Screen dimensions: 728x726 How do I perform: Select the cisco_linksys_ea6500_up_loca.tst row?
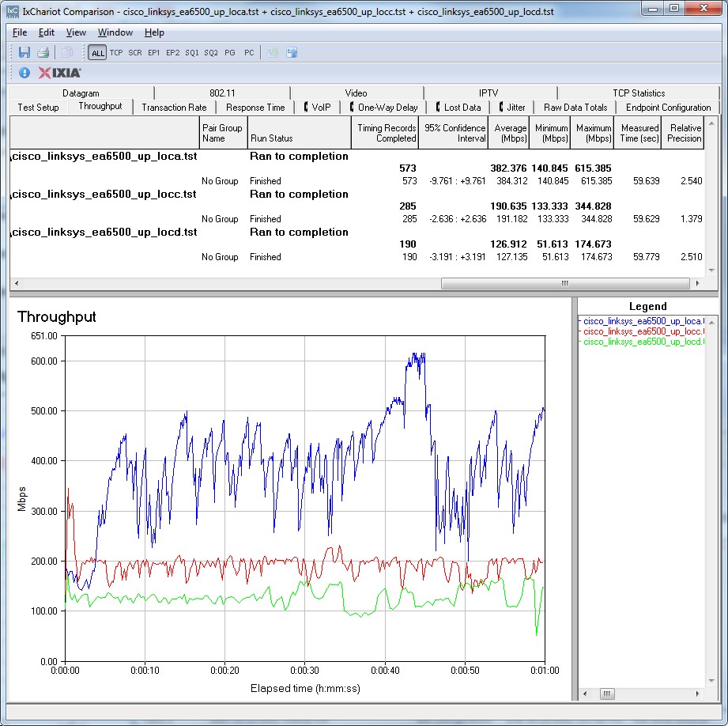tap(356, 156)
